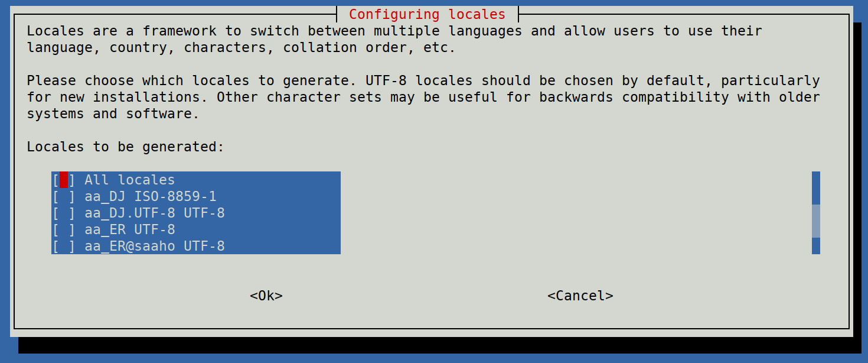Select the All locales list entry label
Viewport: 868px width, 363px height.
click(130, 180)
